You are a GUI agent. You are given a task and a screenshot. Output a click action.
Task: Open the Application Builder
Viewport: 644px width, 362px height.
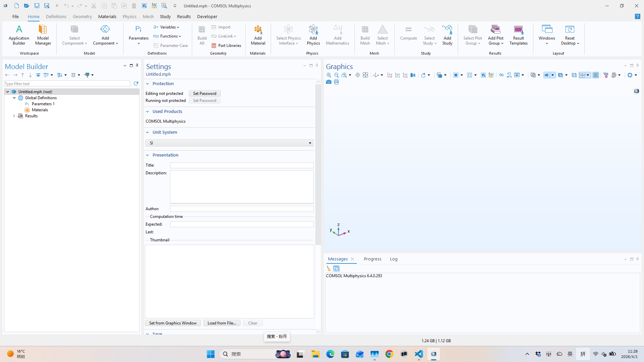tap(19, 35)
